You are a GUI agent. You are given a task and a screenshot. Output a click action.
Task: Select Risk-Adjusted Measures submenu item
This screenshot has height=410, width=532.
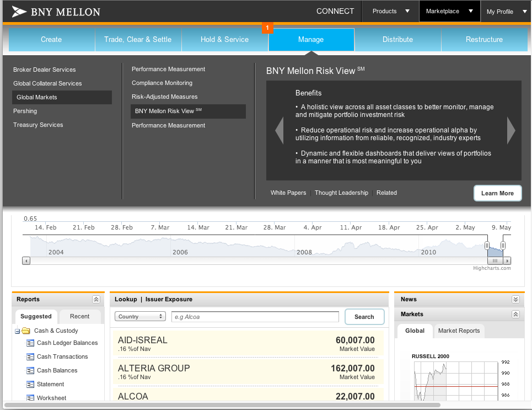(164, 97)
